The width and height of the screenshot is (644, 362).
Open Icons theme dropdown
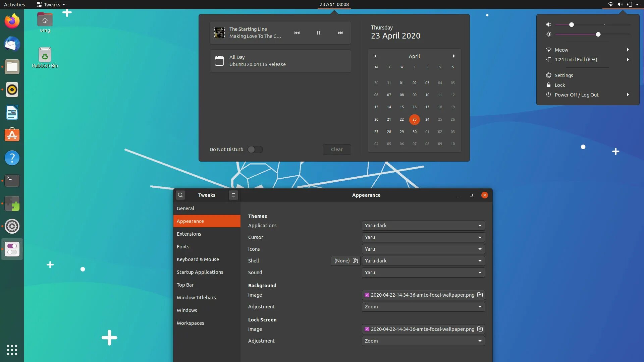(x=423, y=249)
